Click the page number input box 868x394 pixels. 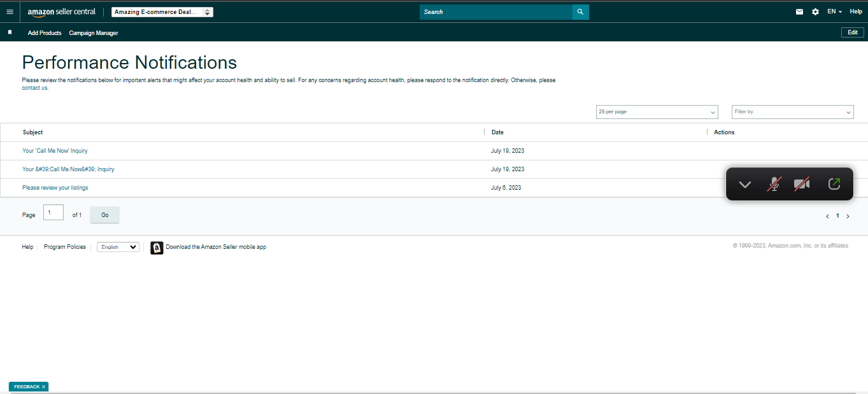(53, 213)
